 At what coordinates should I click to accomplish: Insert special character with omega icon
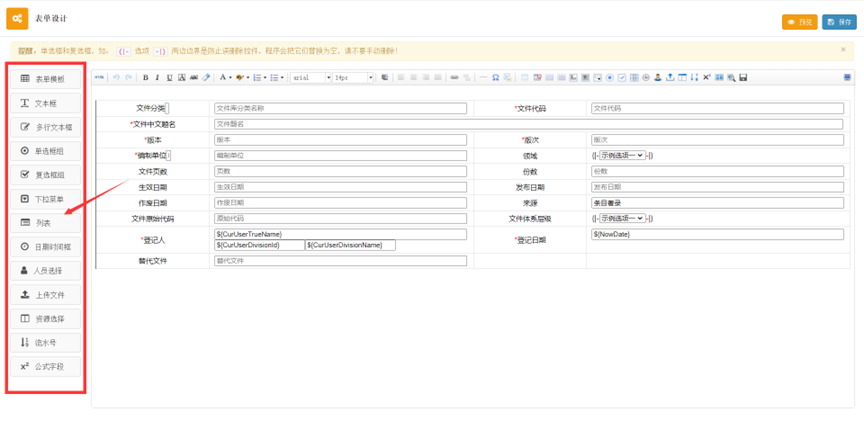click(495, 78)
